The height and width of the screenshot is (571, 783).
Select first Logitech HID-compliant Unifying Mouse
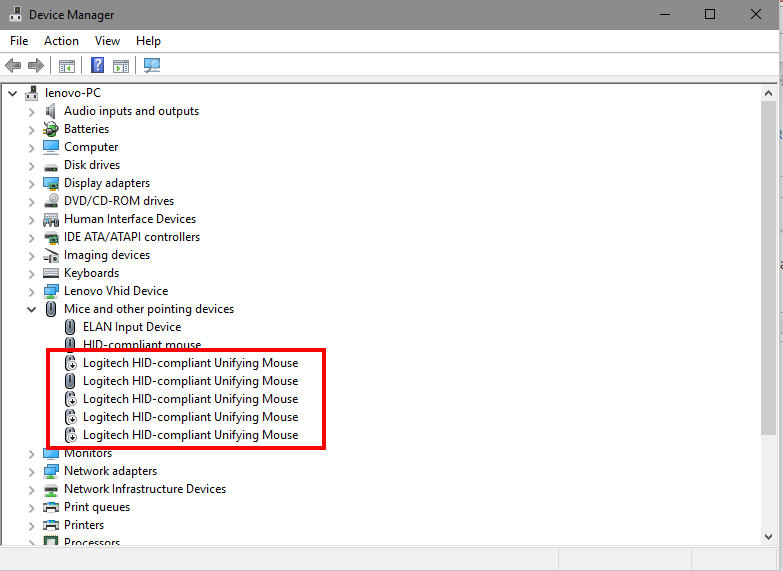190,363
